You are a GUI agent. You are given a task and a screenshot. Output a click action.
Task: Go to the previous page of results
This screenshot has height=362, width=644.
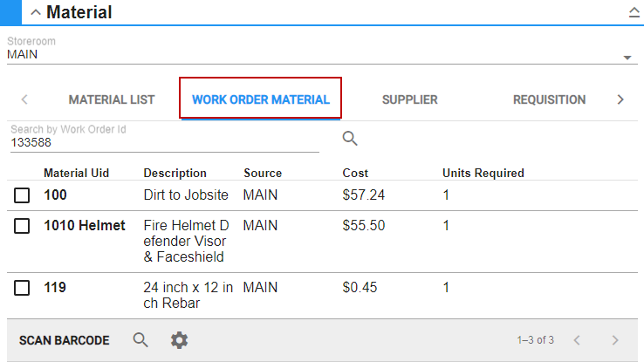click(x=576, y=340)
